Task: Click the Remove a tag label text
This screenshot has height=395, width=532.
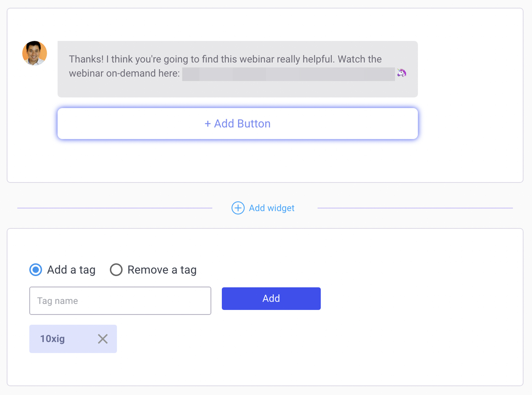Action: tap(162, 270)
